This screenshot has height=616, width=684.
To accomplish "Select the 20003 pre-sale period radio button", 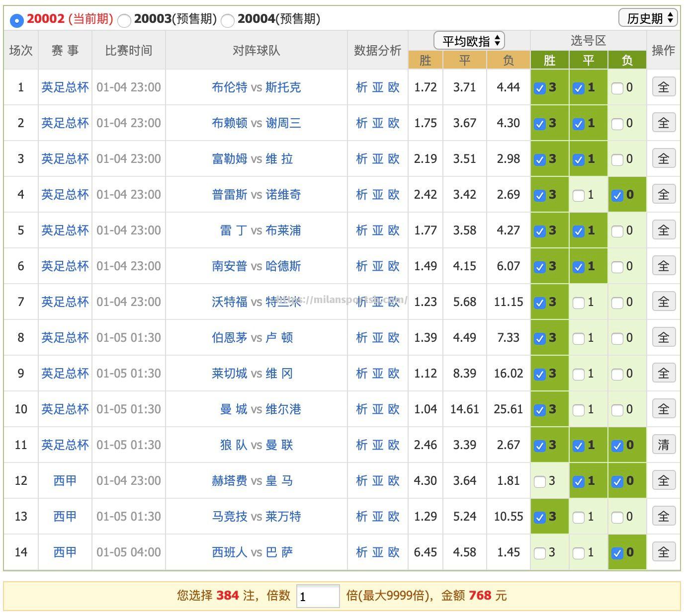I will point(124,20).
